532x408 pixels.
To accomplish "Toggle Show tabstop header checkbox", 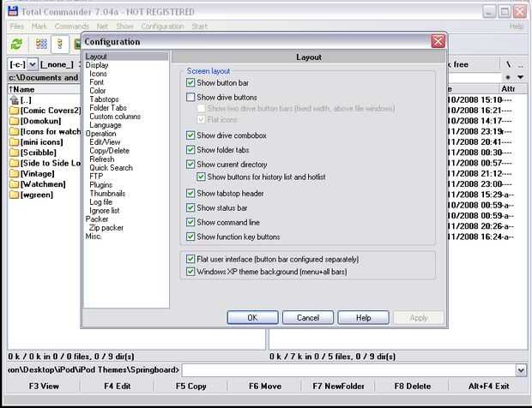I will tap(190, 194).
